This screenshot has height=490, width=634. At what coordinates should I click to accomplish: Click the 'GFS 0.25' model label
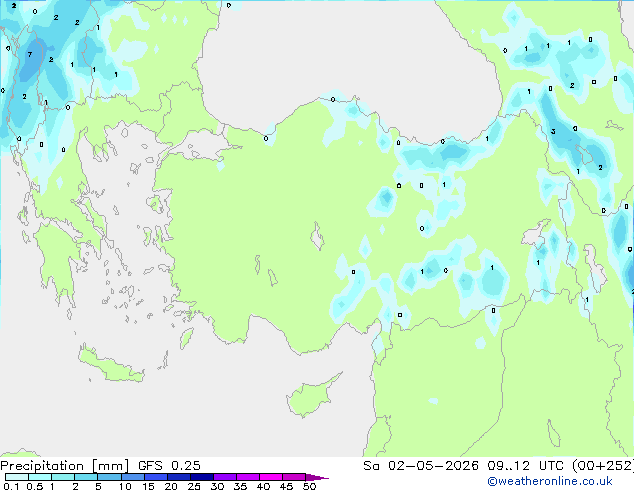click(x=169, y=466)
